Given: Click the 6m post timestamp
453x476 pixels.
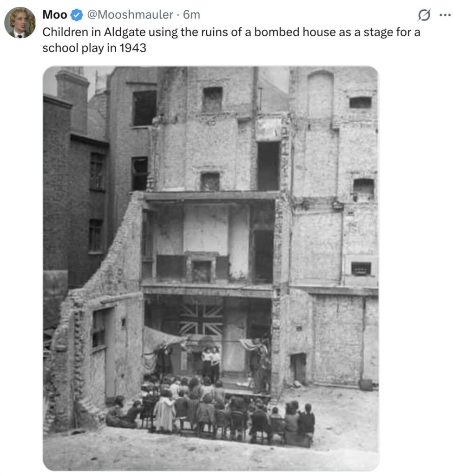Looking at the screenshot, I should tap(191, 14).
